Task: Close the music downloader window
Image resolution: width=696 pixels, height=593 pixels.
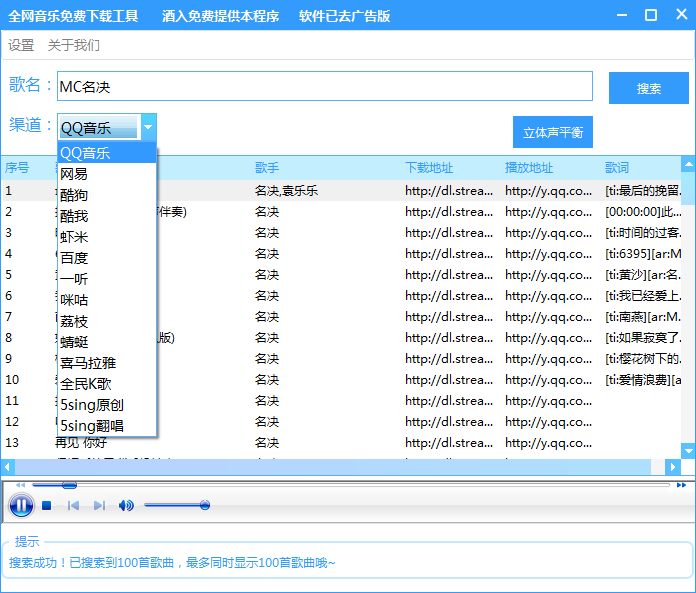Action: pyautogui.click(x=681, y=15)
